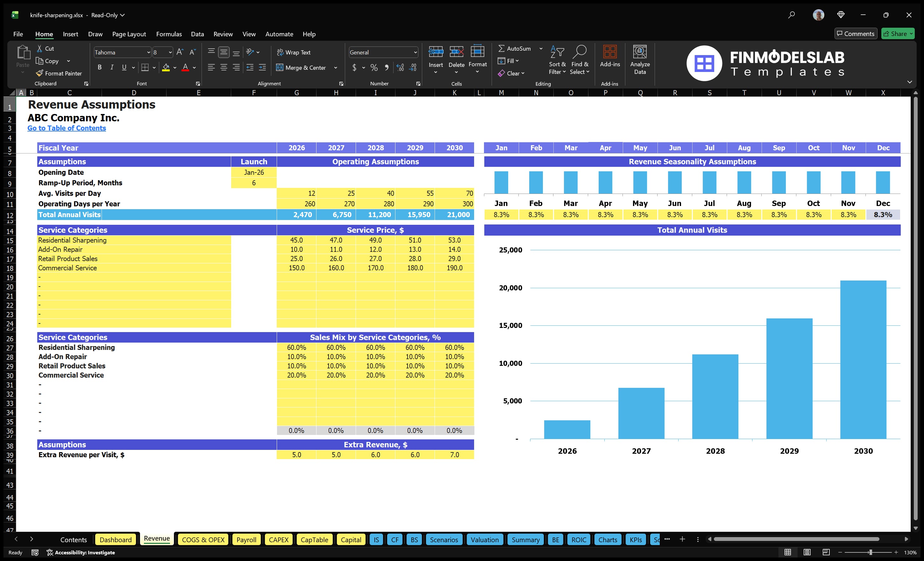This screenshot has height=561, width=924.
Task: Open Analyze Data
Action: pyautogui.click(x=640, y=60)
